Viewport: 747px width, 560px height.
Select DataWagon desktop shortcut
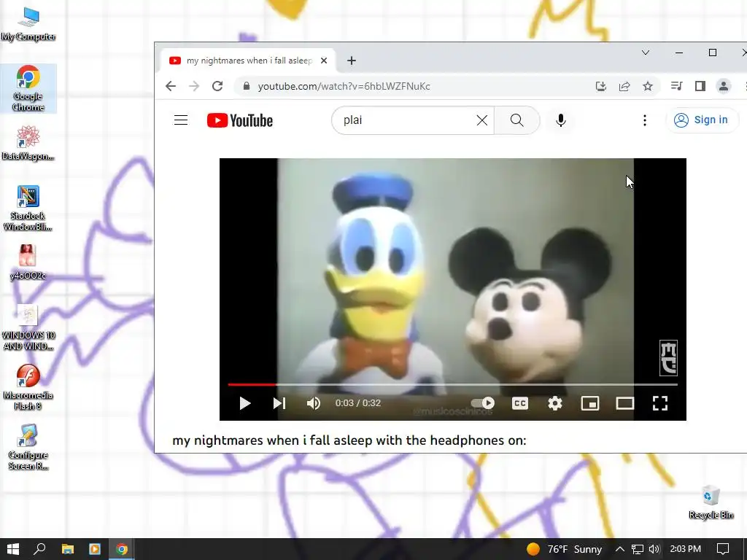28,143
